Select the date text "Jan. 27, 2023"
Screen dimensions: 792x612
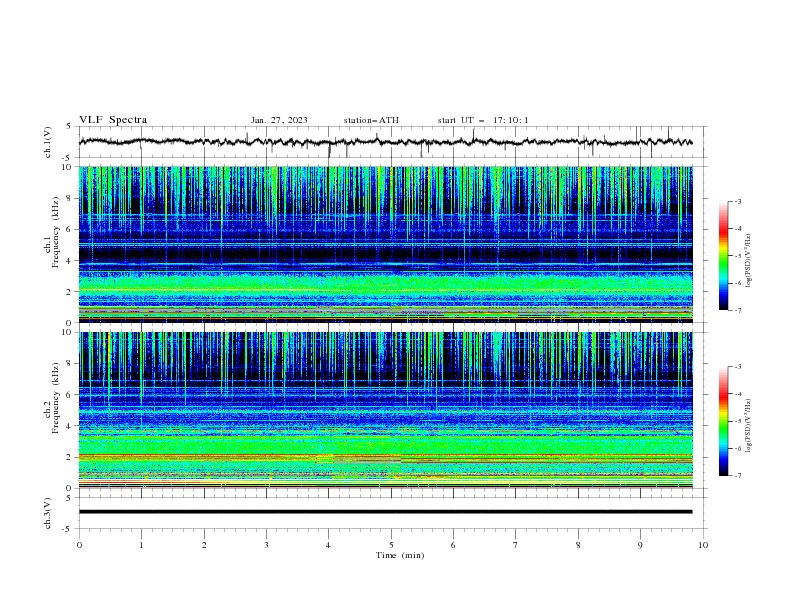[x=279, y=120]
